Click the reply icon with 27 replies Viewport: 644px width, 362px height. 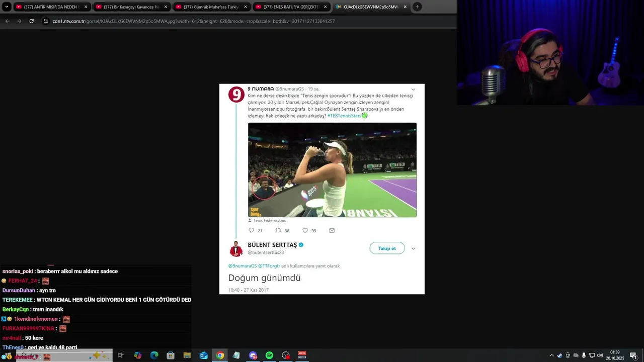tap(252, 230)
